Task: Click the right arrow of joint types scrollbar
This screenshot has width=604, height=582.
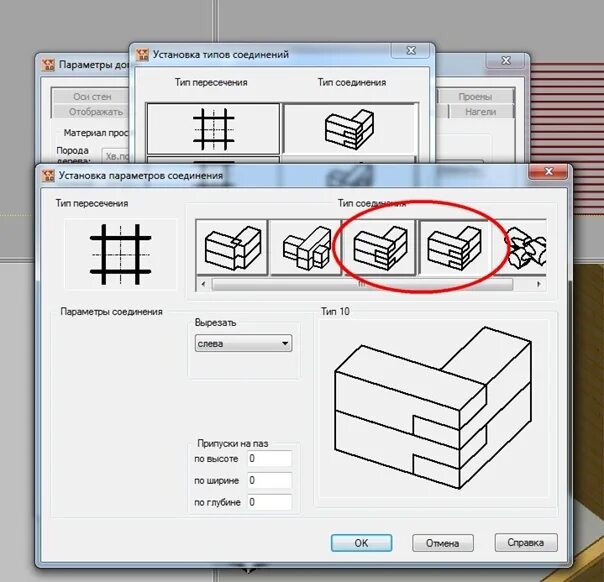Action: 539,284
